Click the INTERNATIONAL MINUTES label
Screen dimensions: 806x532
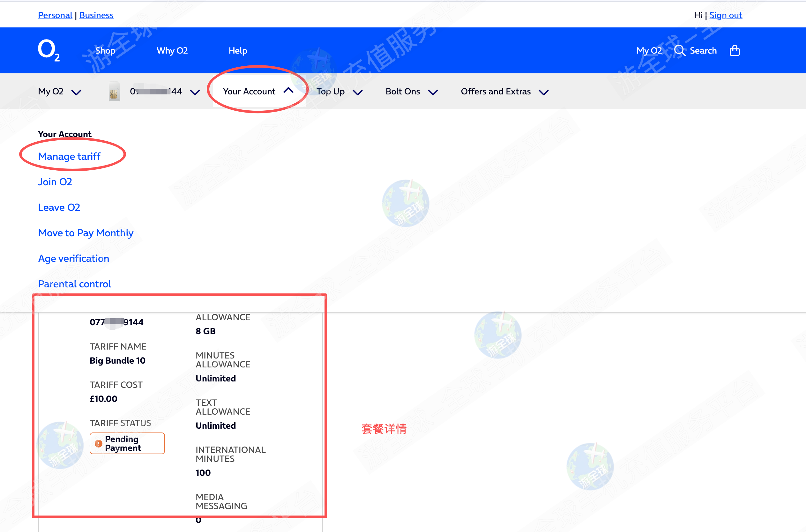pos(230,454)
